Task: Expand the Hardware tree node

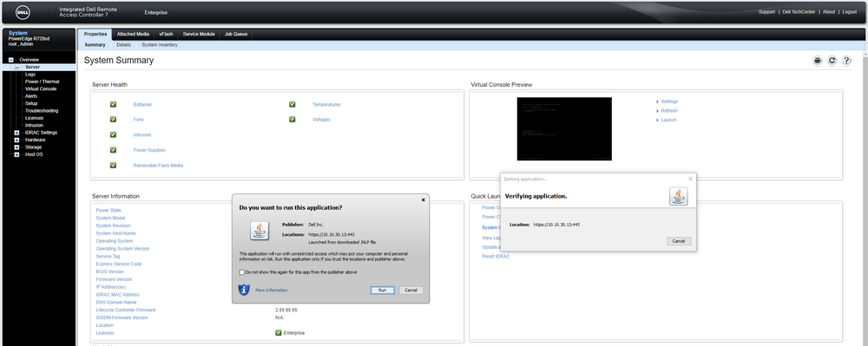Action: click(x=16, y=140)
